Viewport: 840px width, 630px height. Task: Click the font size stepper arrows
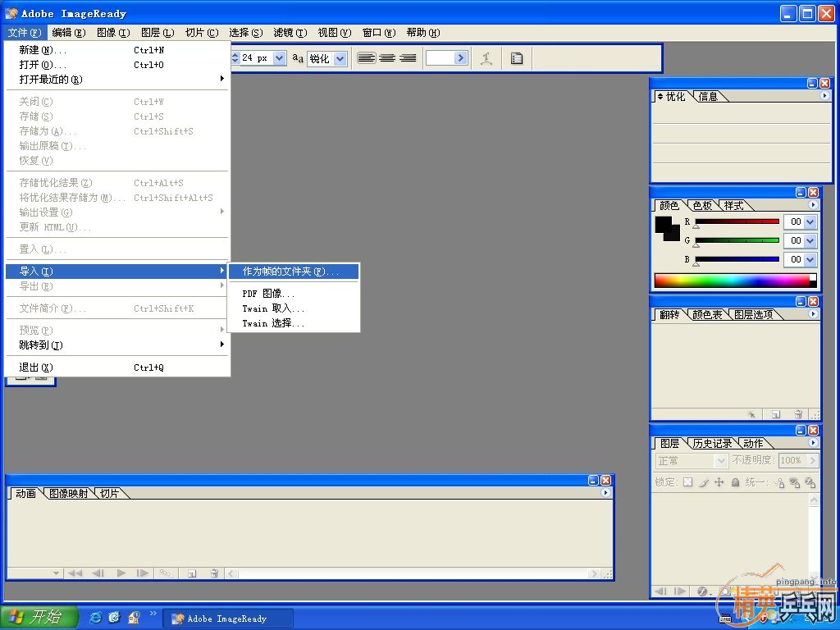[235, 58]
